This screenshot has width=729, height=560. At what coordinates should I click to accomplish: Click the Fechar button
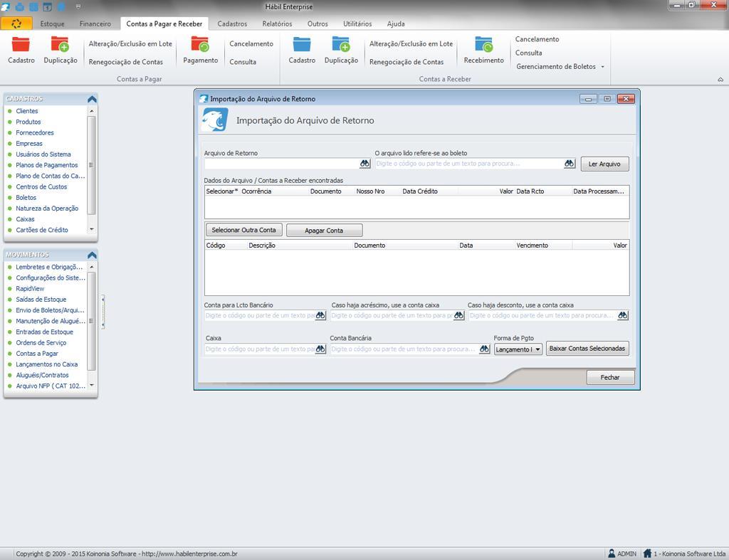click(610, 377)
